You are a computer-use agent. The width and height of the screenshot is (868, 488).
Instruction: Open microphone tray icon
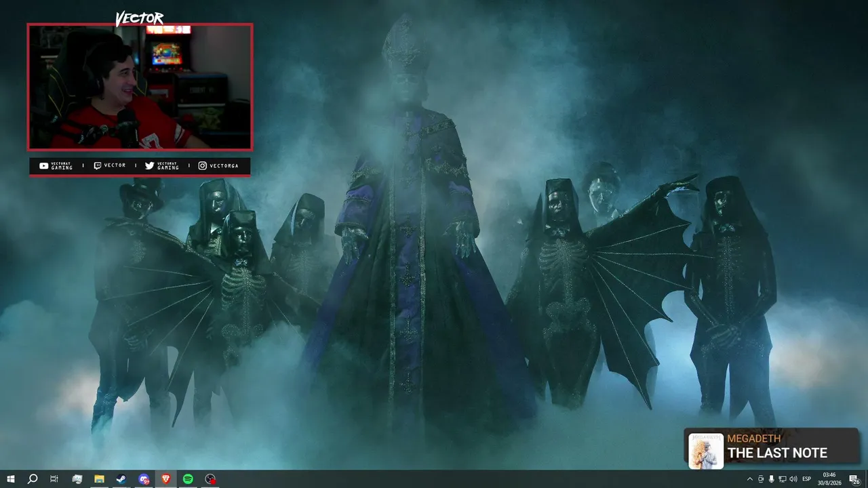(772, 479)
